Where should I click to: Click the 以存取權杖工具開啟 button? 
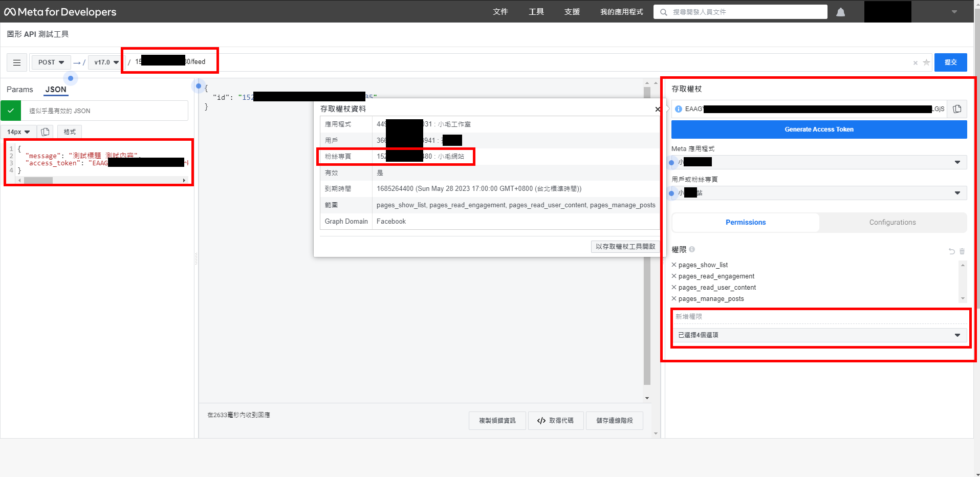(x=625, y=247)
